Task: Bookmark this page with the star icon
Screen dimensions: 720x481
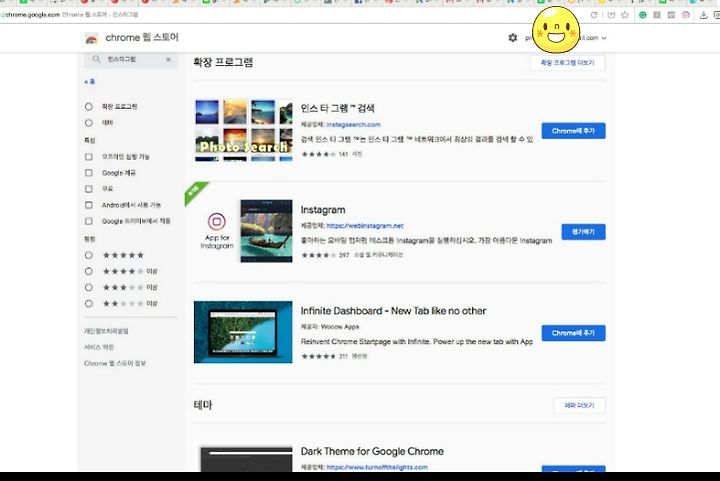Action: [x=624, y=15]
